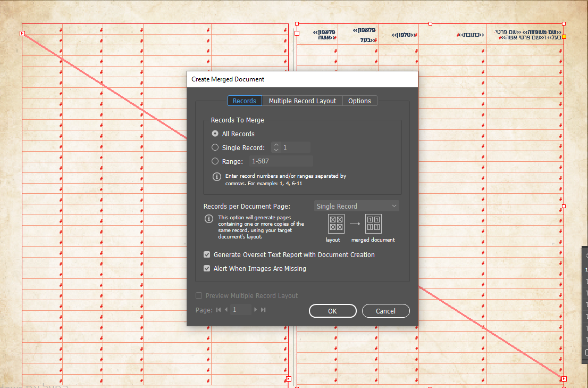Click the Single Record number field
The image size is (588, 388).
point(296,147)
